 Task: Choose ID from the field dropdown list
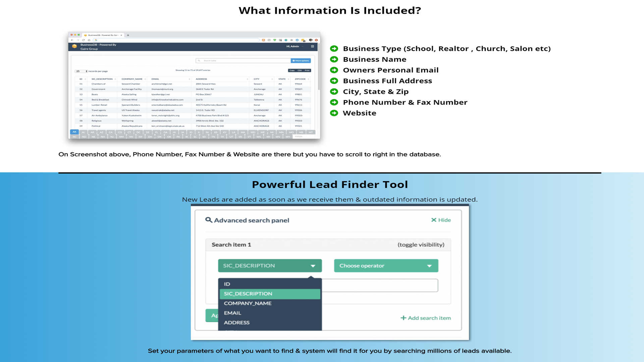pyautogui.click(x=270, y=284)
